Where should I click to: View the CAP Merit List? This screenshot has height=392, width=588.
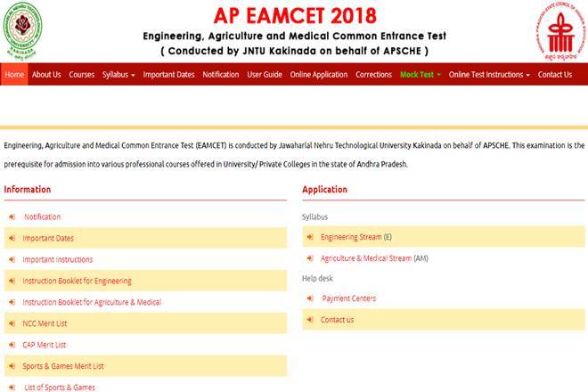(x=45, y=345)
